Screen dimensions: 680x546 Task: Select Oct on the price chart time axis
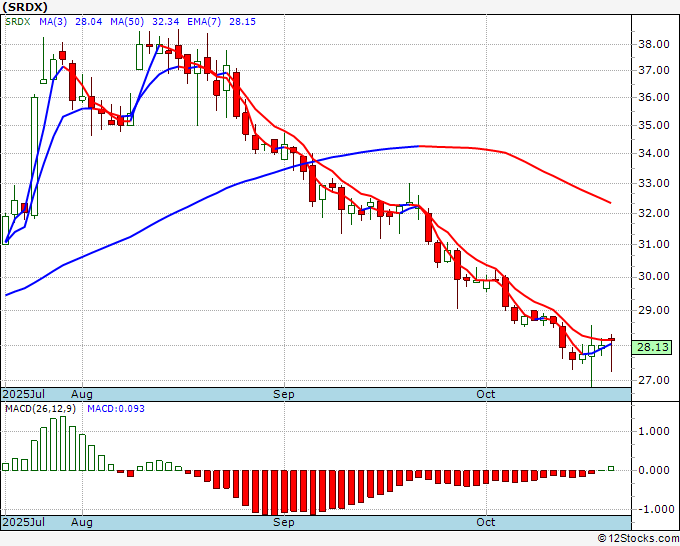point(486,394)
